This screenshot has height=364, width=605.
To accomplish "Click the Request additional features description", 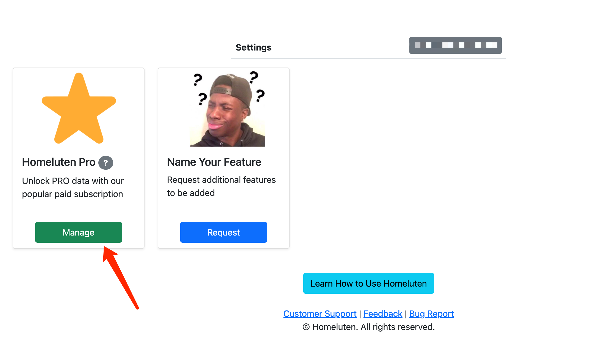I will (221, 186).
